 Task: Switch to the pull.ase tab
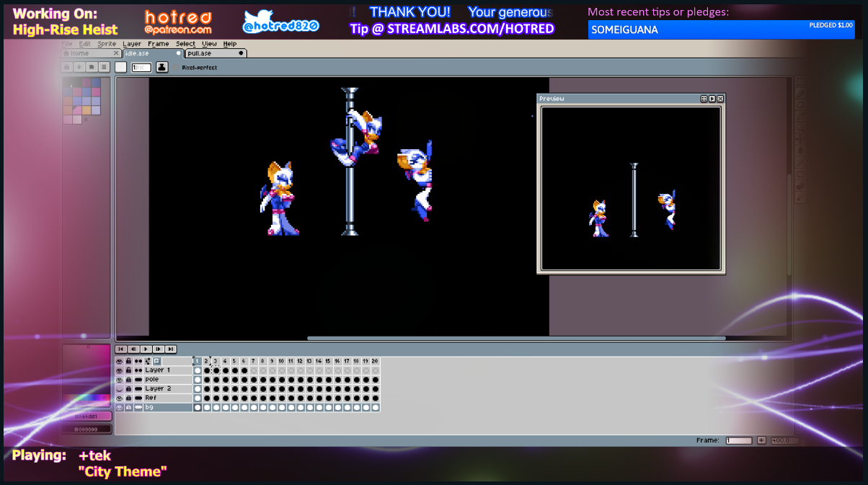[216, 53]
